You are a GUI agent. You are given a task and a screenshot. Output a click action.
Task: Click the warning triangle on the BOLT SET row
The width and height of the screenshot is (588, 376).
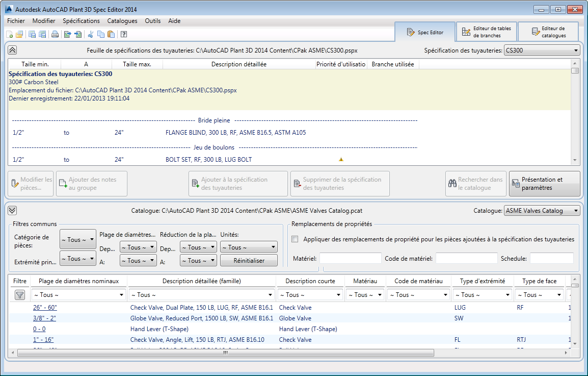click(x=341, y=159)
